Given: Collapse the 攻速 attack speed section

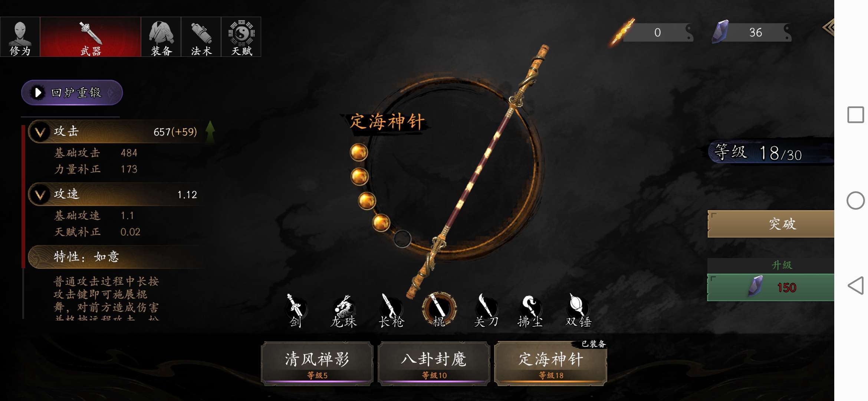Looking at the screenshot, I should click(40, 195).
